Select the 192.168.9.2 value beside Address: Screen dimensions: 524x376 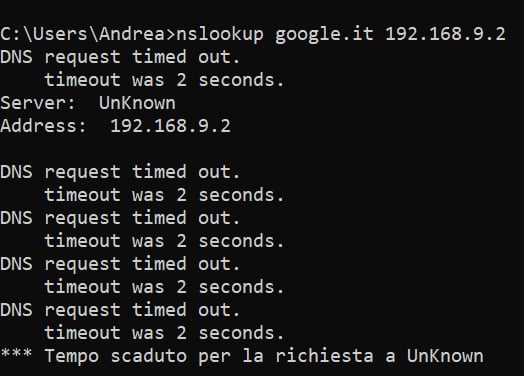point(170,126)
